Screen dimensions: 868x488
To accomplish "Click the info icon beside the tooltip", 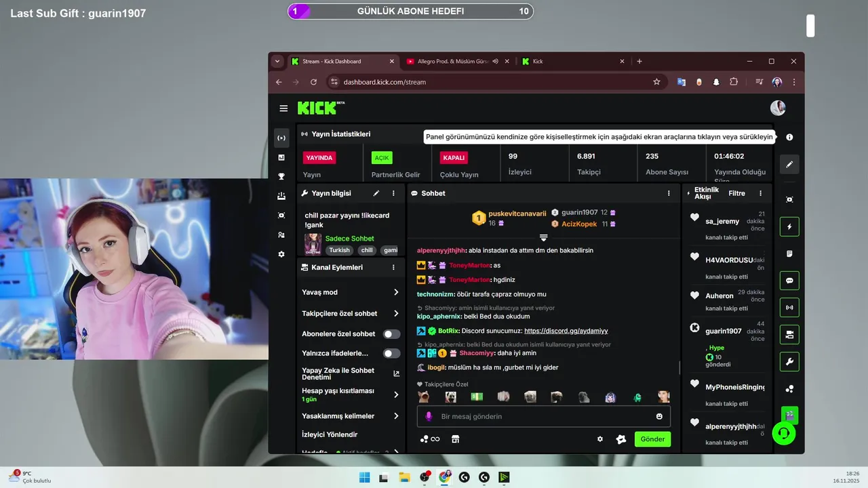I will [789, 137].
